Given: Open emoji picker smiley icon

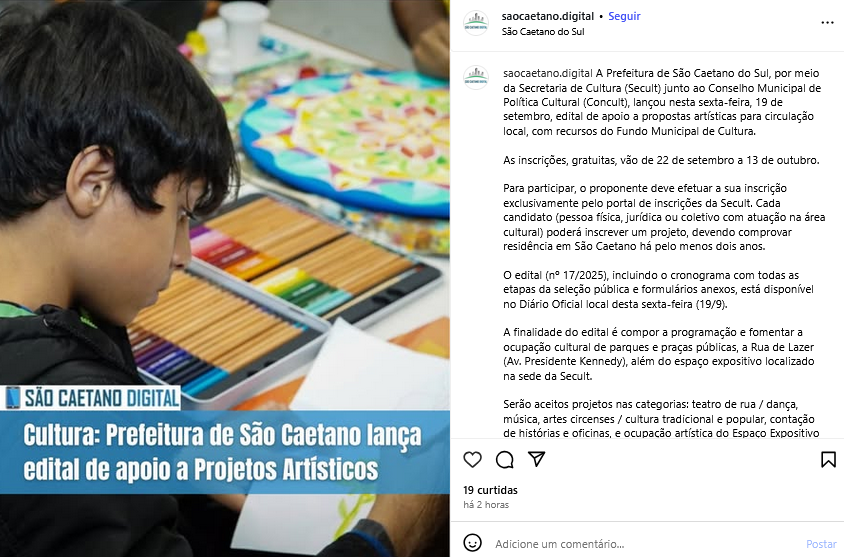Looking at the screenshot, I should coord(473,542).
